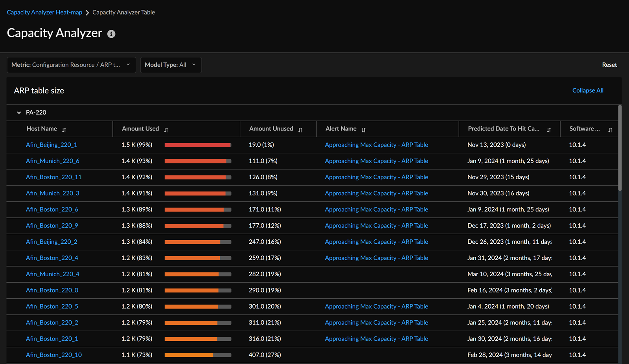Open host Afin_Beijing_220_1
The width and height of the screenshot is (629, 364).
click(51, 145)
